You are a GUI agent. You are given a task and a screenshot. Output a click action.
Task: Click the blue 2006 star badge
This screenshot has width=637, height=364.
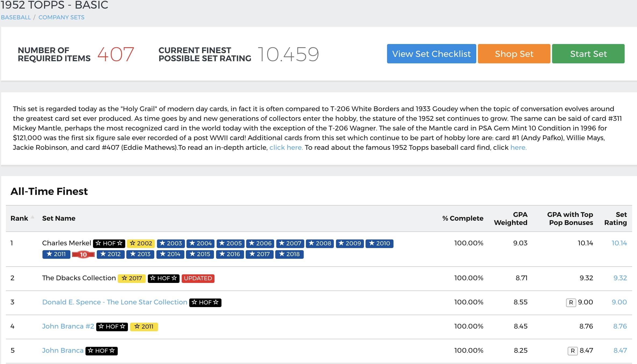(260, 243)
